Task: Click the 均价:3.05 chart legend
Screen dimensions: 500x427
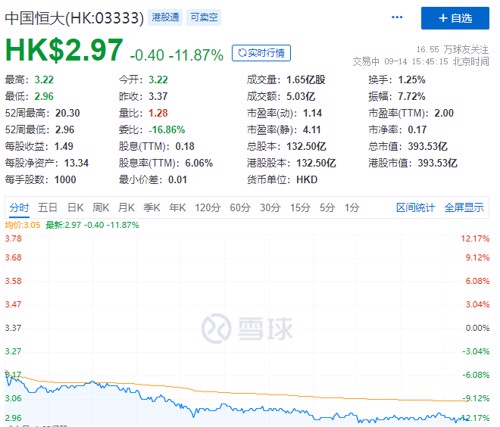Action: click(22, 225)
